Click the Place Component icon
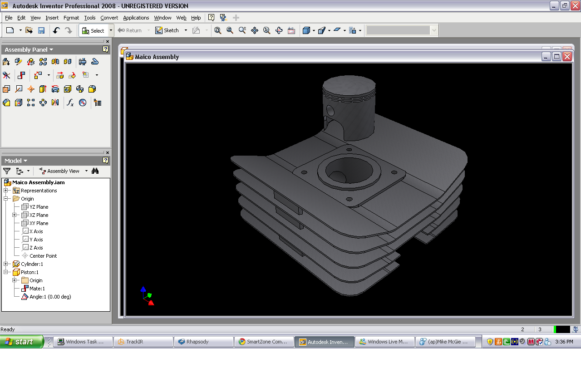 tap(6, 62)
